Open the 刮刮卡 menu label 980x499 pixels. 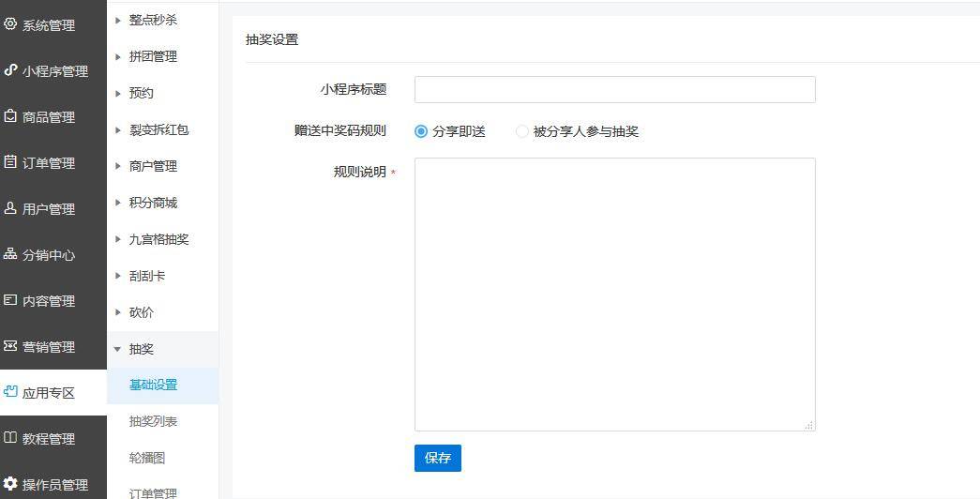pyautogui.click(x=147, y=276)
